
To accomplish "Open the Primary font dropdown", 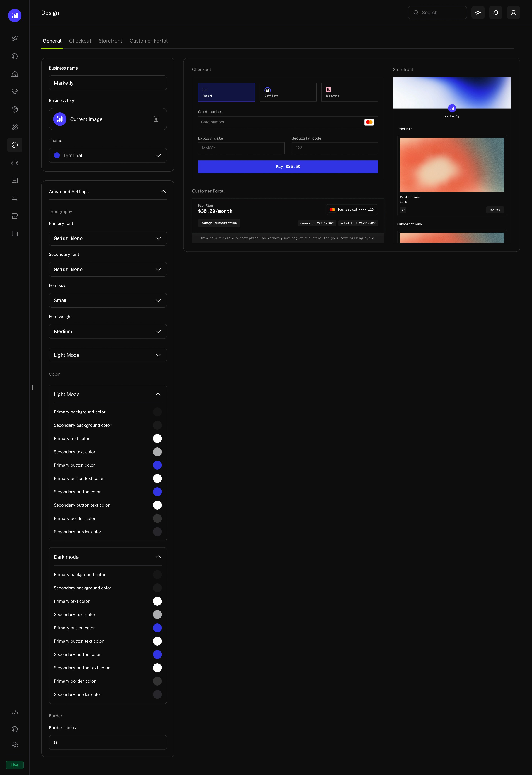I will click(107, 238).
